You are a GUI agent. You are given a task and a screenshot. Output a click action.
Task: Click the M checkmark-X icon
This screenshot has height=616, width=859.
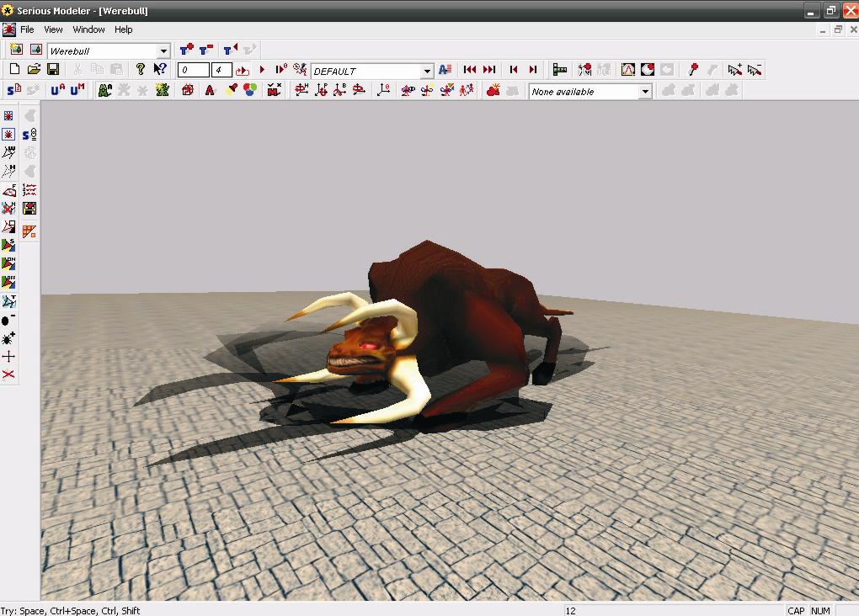275,90
